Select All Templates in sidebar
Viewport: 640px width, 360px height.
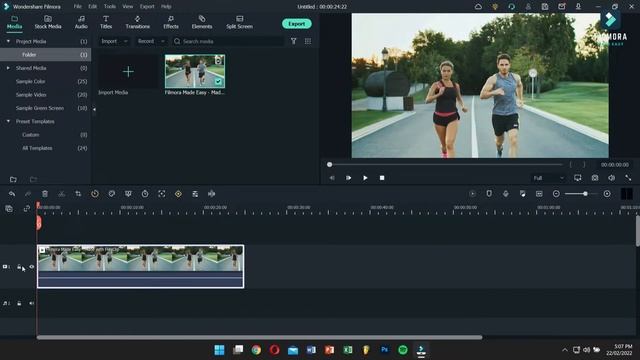click(x=37, y=148)
